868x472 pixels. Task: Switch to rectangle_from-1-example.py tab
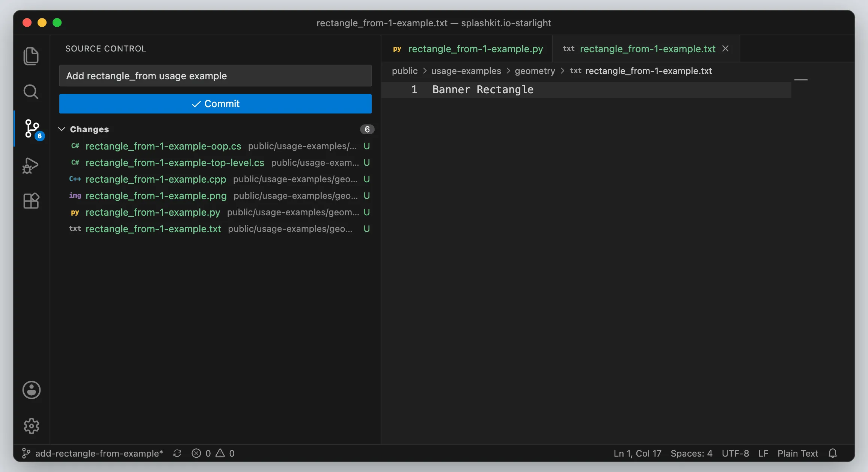tap(467, 49)
